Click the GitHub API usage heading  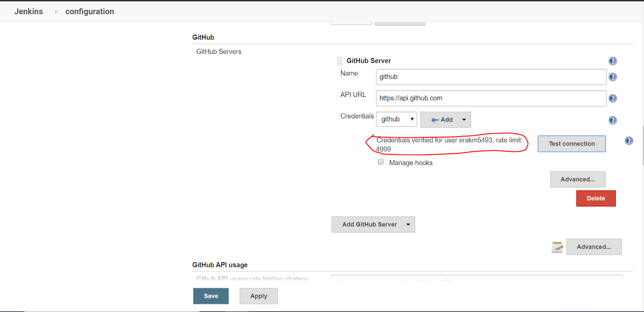[220, 265]
